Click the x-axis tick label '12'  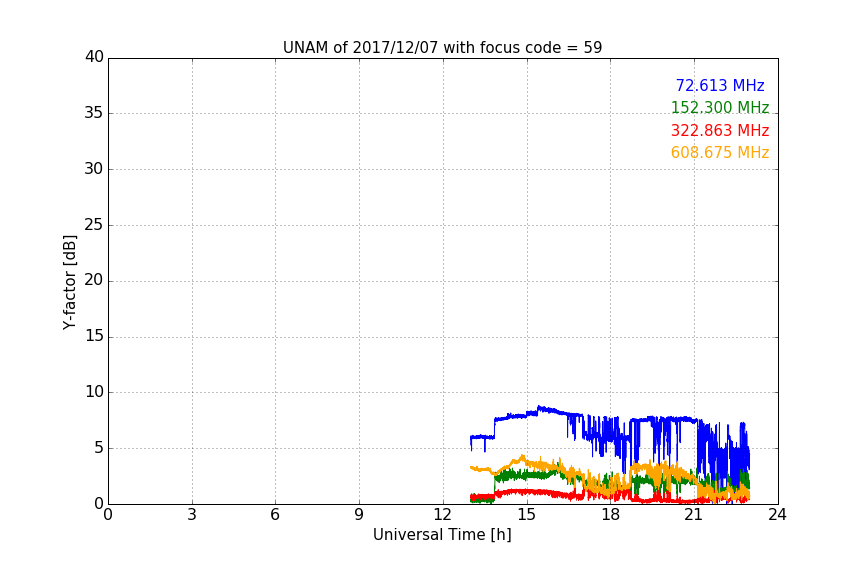pos(442,515)
